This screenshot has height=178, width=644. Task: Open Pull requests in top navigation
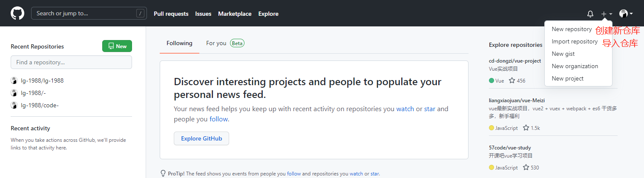tap(171, 14)
